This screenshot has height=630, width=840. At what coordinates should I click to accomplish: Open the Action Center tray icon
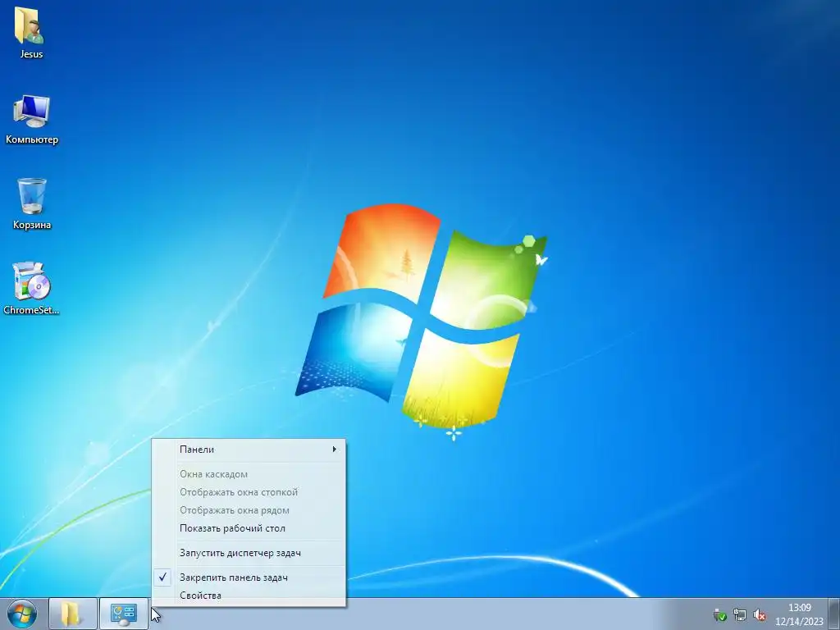720,614
